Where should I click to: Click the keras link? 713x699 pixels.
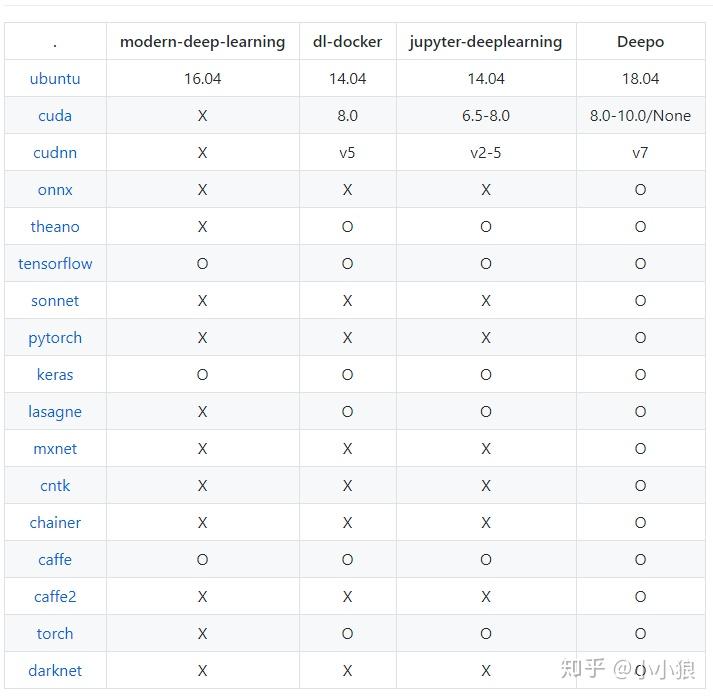click(55, 374)
